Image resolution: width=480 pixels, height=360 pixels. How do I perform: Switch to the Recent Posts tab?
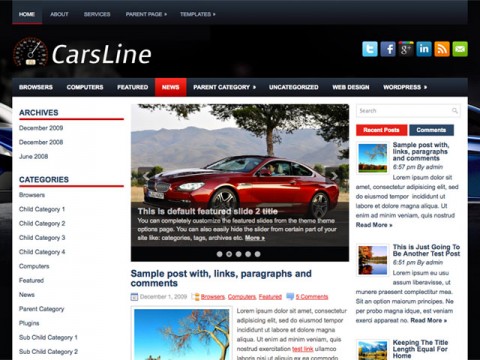(x=382, y=130)
